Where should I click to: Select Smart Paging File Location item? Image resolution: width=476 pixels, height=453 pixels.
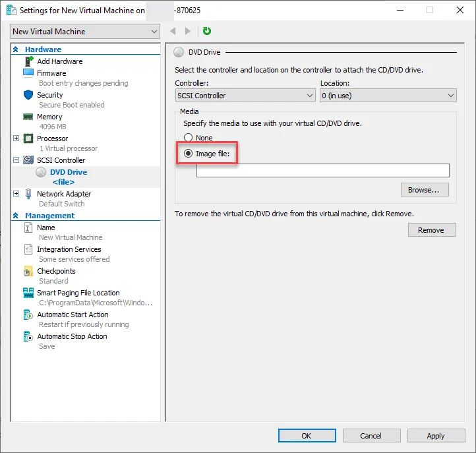click(78, 293)
